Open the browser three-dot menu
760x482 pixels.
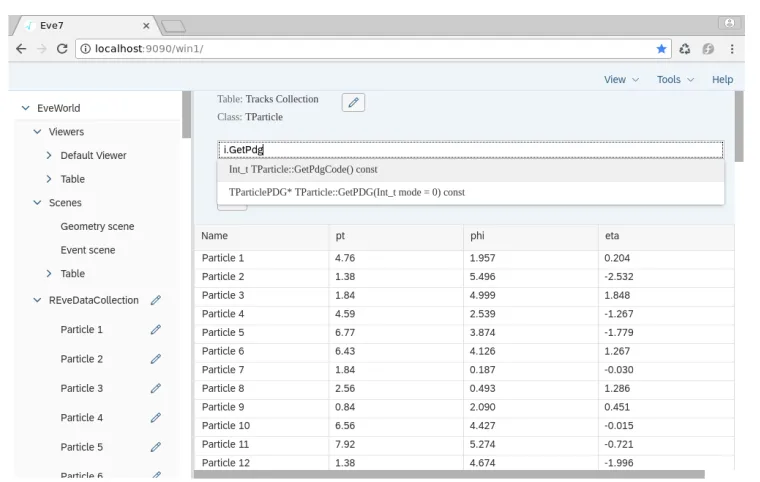click(x=732, y=48)
